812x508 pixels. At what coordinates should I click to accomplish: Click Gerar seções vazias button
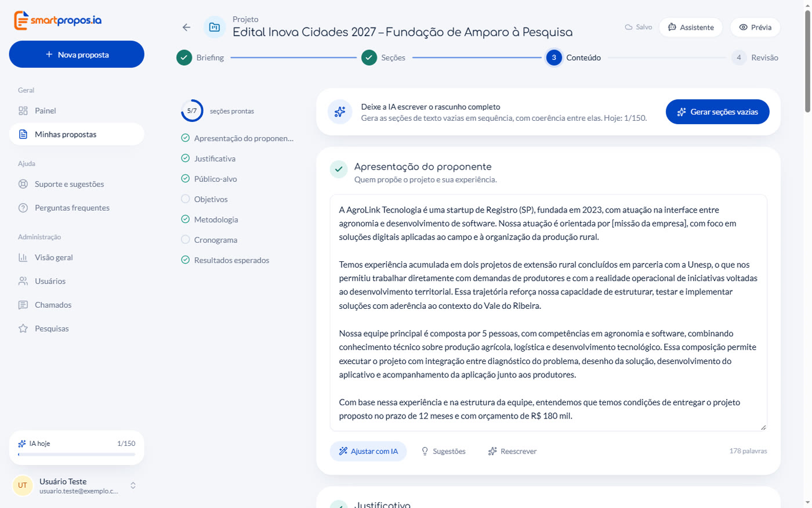717,112
